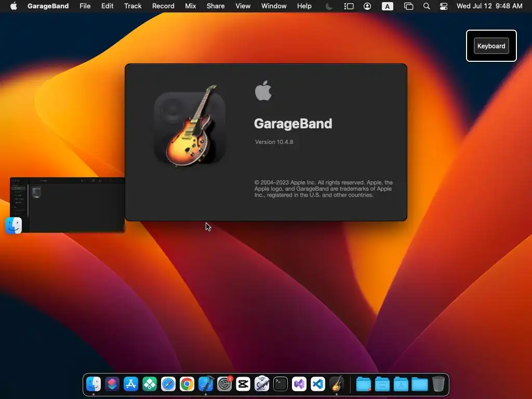Click the green diamond app in Dock
Viewport: 532px width, 399px height.
point(149,384)
